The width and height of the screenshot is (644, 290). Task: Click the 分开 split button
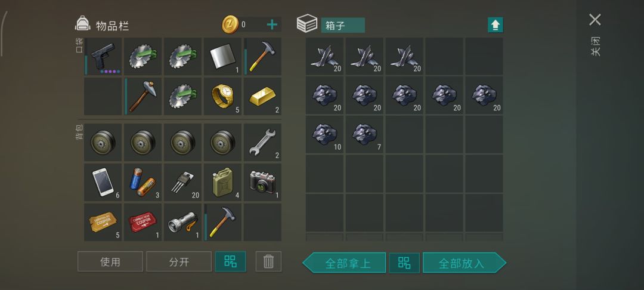click(x=179, y=262)
